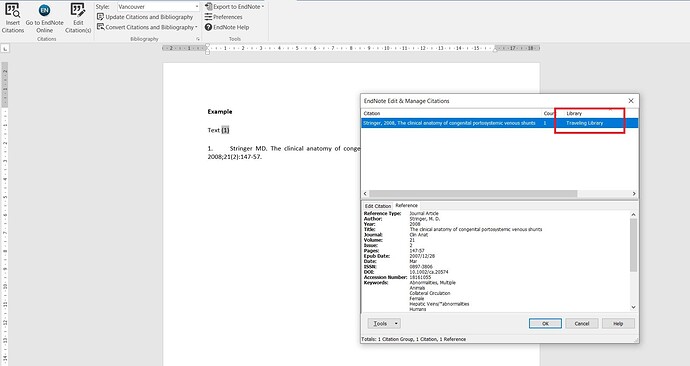
Task: Click the citation marker [1] in document
Action: [225, 130]
